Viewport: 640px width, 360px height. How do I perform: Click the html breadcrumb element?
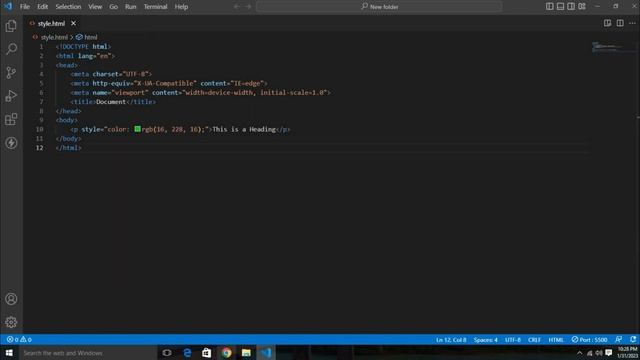91,37
